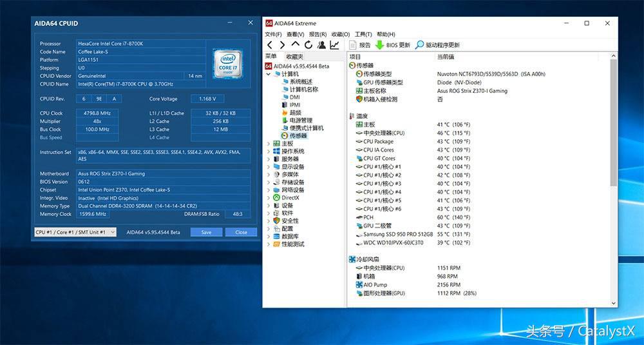Expand the 性能测试 tree node
644x345 pixels.
click(269, 244)
